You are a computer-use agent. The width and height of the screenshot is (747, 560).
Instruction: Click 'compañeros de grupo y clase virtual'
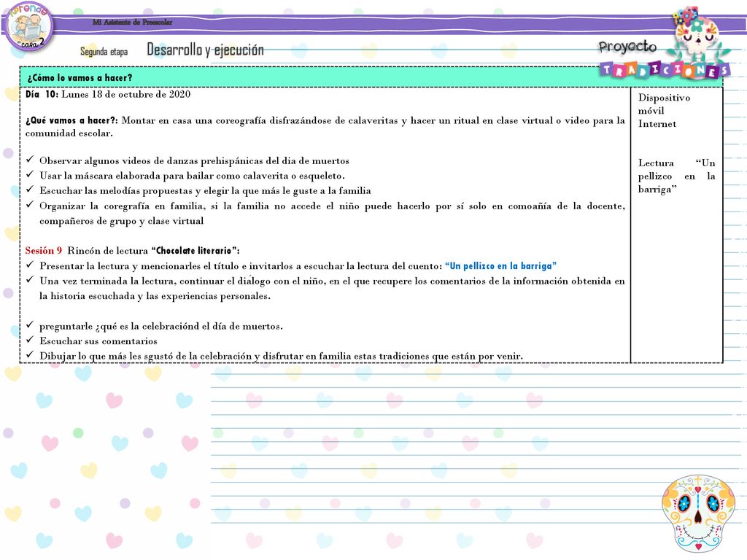[x=122, y=221]
